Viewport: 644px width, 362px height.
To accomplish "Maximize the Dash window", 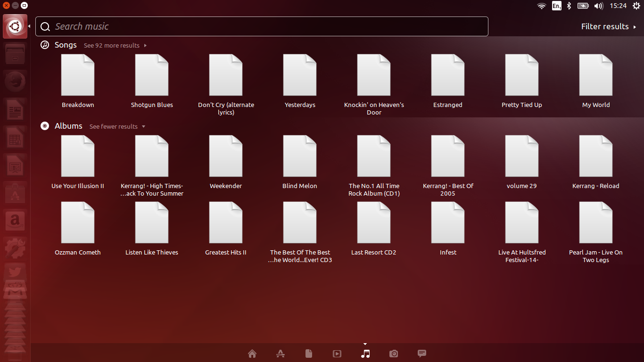I will coord(25,6).
